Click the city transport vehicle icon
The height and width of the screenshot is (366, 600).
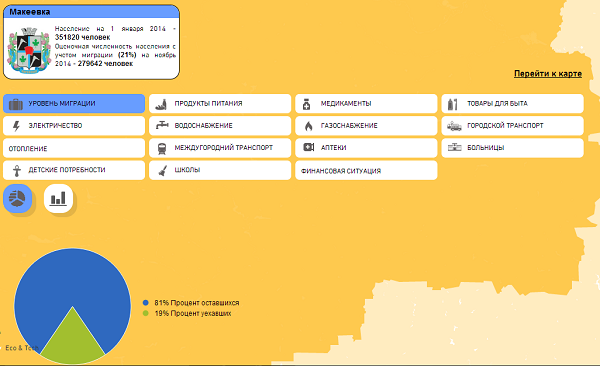(x=454, y=126)
